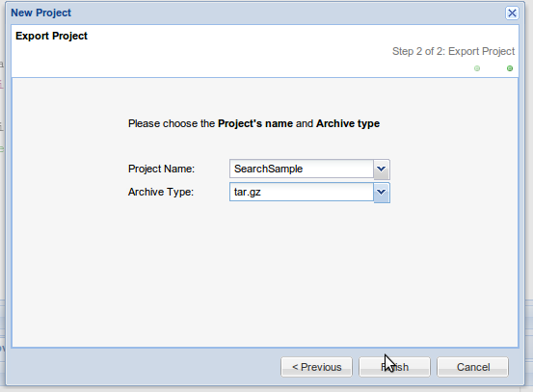
Task: Click into the tar.gz archive type field
Action: tap(302, 192)
